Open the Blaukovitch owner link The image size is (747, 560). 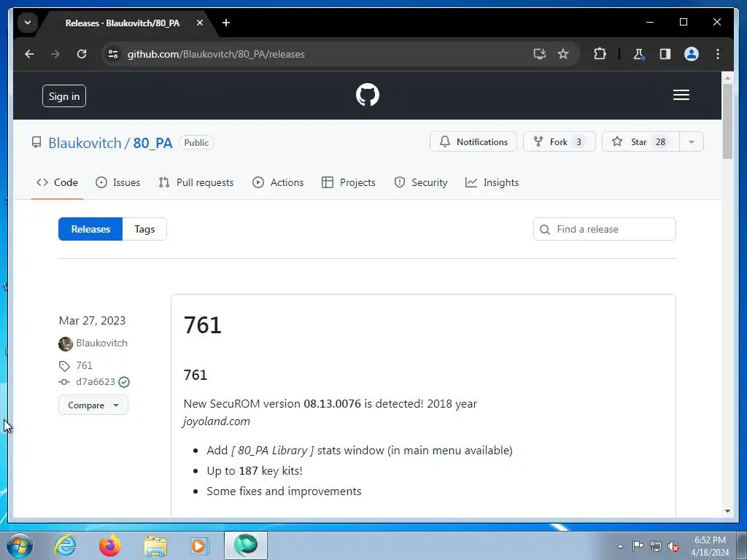click(85, 143)
